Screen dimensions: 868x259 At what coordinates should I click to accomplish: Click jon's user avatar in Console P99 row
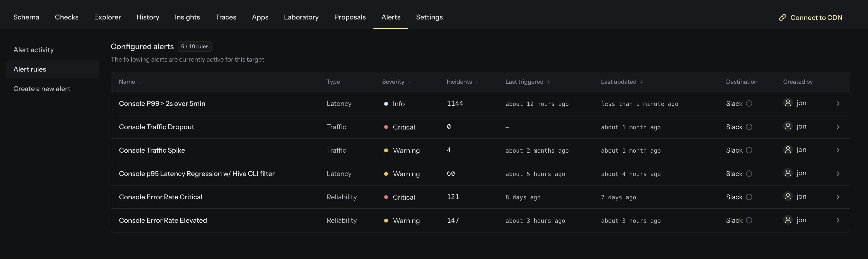tap(788, 103)
